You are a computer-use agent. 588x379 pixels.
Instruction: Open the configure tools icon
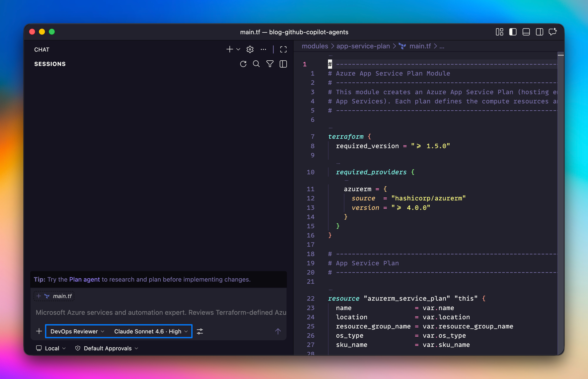click(x=200, y=332)
